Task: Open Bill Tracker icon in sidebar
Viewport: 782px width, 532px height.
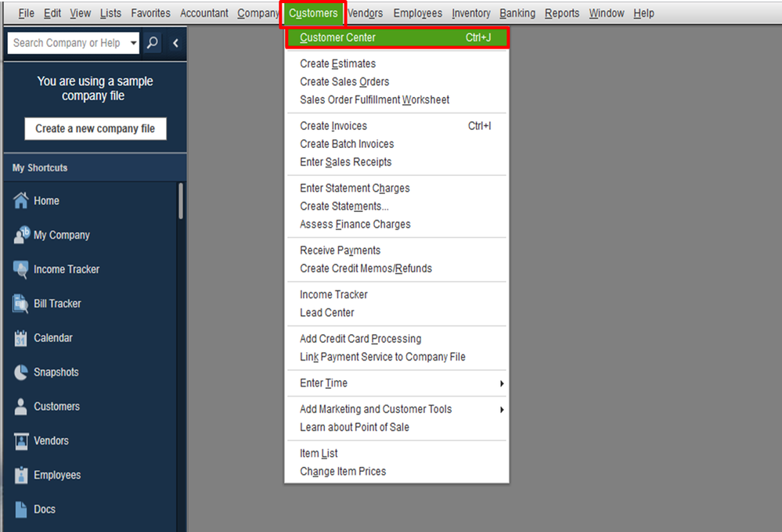Action: (x=21, y=304)
